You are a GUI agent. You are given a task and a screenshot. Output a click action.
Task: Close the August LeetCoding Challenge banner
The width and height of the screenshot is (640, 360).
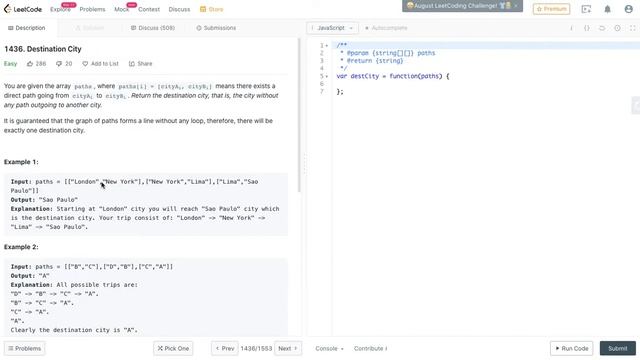pos(516,6)
